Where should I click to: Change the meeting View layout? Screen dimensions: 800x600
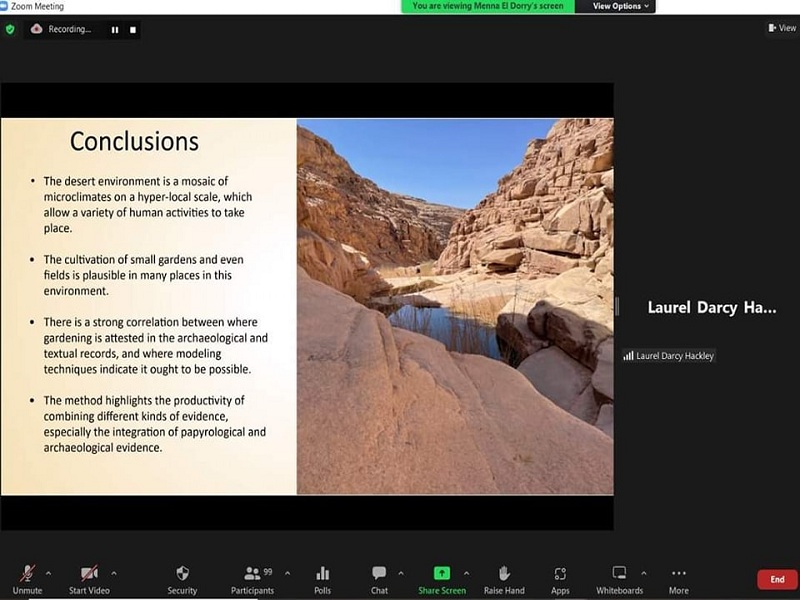[782, 28]
